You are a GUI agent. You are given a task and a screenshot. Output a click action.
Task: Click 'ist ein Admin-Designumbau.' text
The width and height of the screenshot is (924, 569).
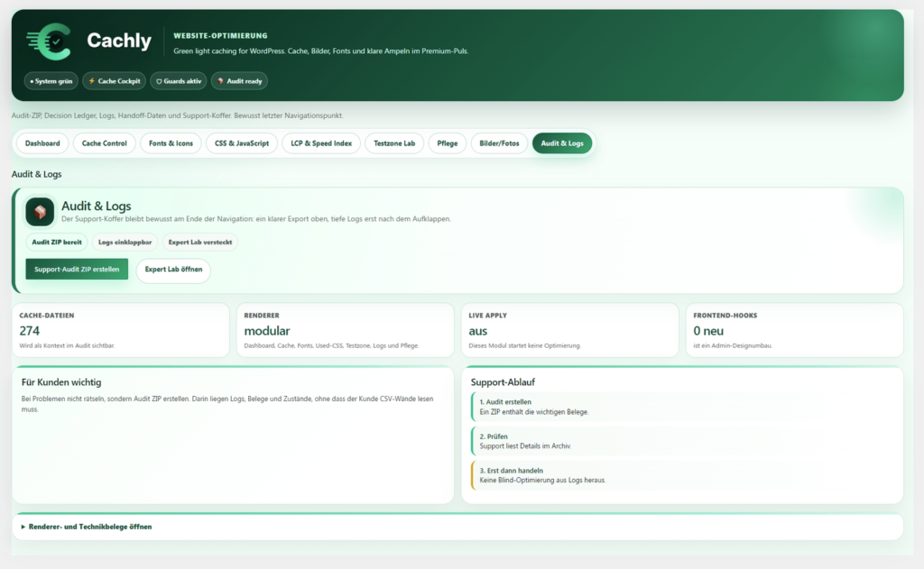click(x=733, y=345)
